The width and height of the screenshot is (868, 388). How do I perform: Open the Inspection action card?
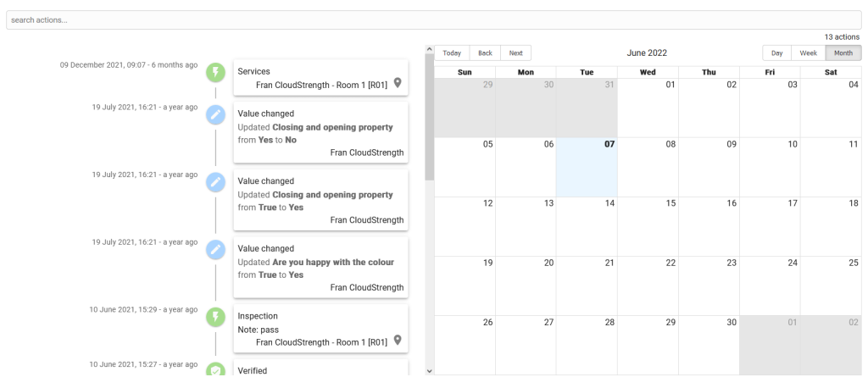[320, 328]
